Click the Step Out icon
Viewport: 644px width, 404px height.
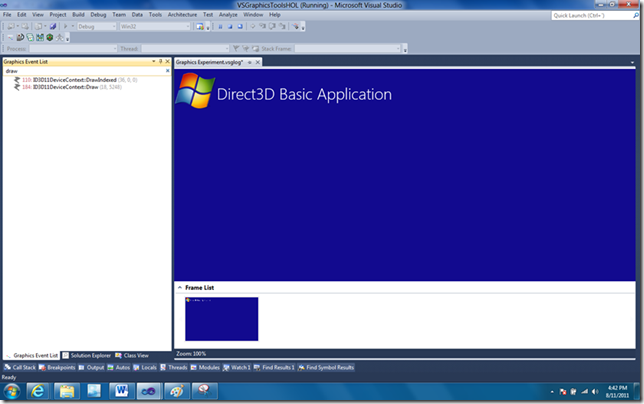click(282, 26)
